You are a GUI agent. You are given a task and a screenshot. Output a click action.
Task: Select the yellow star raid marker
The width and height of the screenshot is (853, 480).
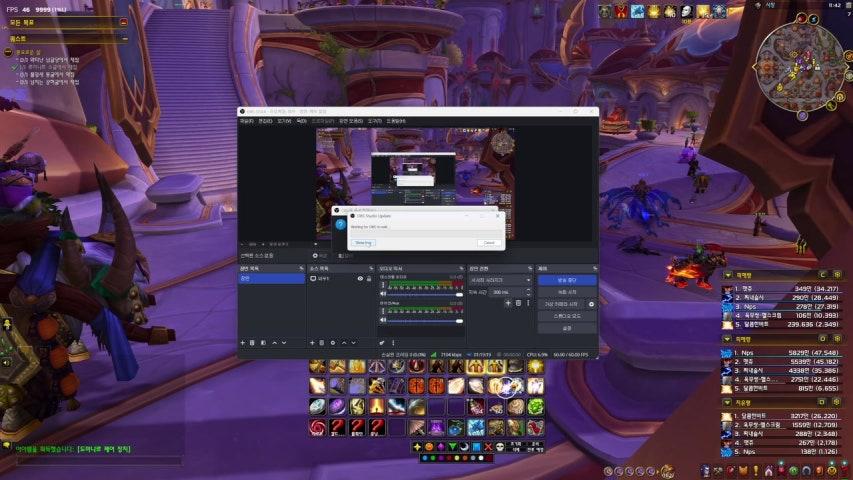click(x=417, y=447)
